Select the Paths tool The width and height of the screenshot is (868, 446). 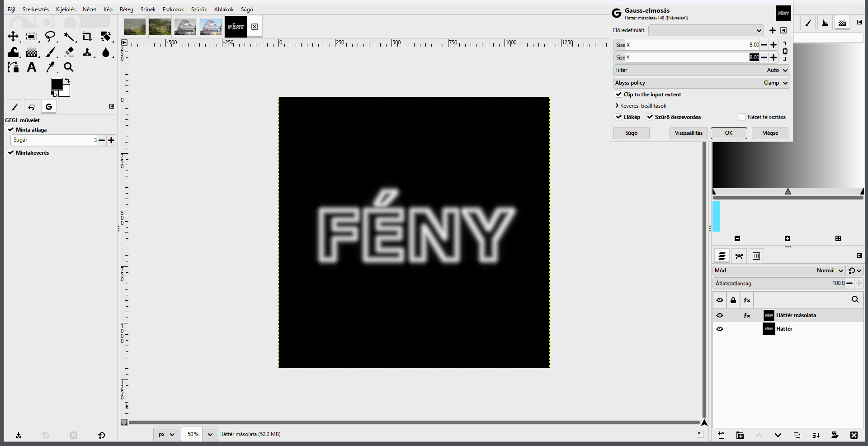coord(13,67)
